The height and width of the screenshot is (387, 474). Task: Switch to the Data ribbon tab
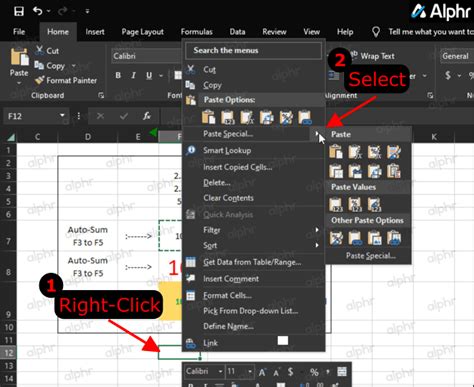[x=237, y=32]
